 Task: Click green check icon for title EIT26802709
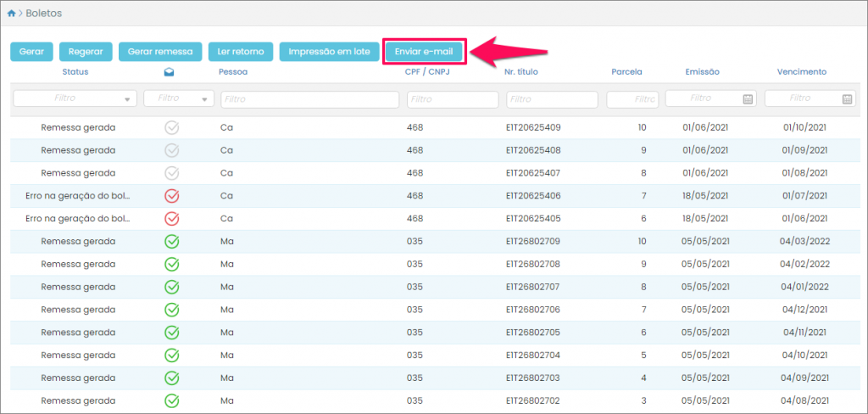point(172,241)
